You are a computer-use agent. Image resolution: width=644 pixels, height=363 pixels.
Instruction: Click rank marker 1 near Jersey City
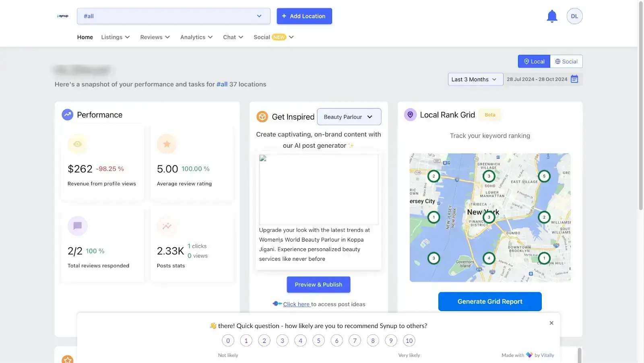click(x=433, y=217)
